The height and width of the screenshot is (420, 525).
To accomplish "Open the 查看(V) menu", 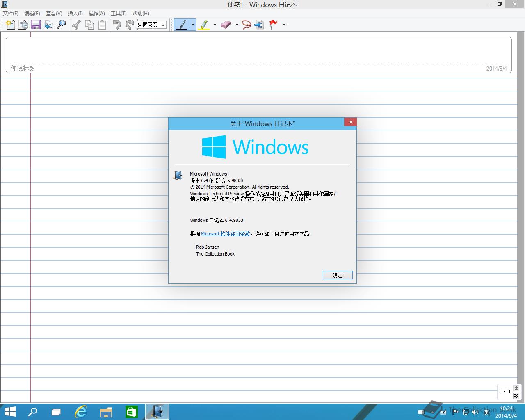I will coord(54,14).
